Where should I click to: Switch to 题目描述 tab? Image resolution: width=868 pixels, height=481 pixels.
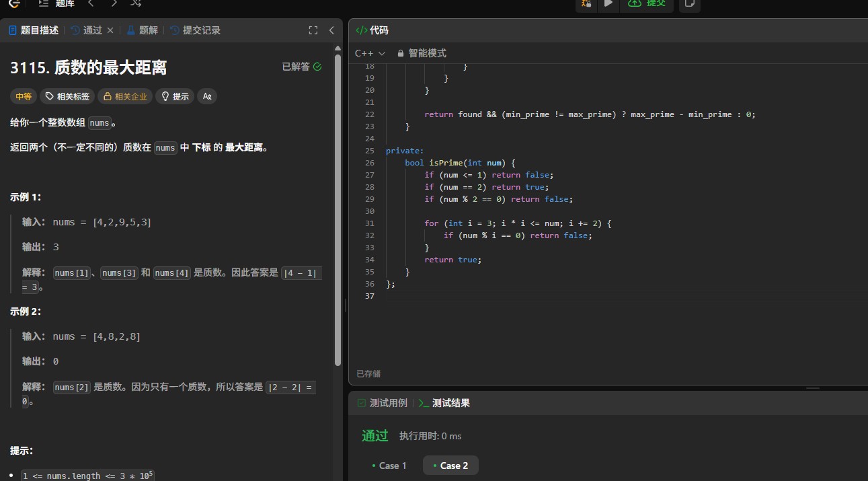[x=34, y=30]
